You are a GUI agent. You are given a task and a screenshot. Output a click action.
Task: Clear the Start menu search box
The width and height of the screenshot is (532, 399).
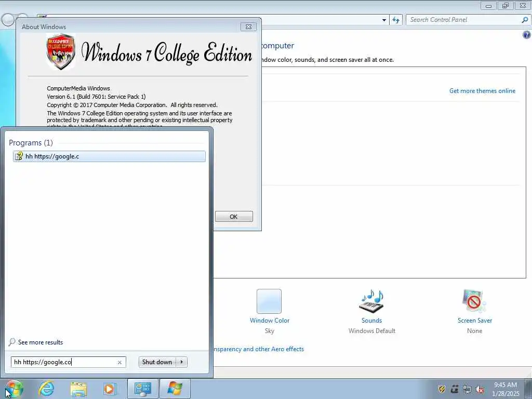click(119, 362)
